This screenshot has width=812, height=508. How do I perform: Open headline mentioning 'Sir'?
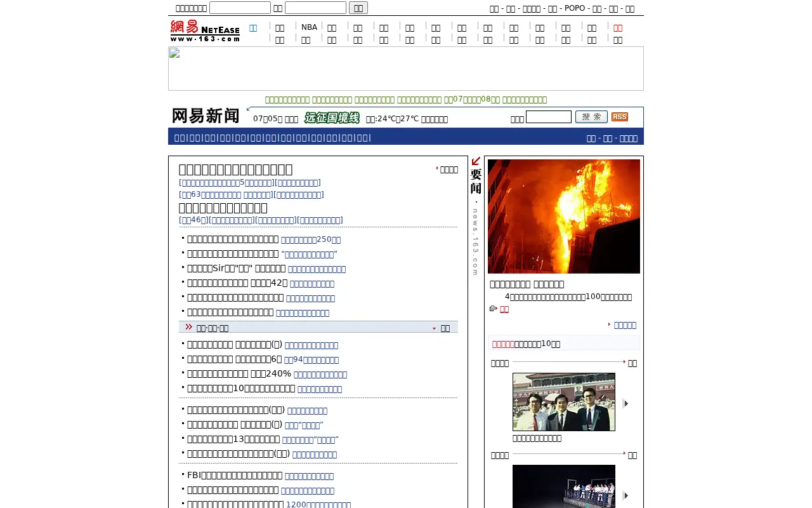coord(236,269)
